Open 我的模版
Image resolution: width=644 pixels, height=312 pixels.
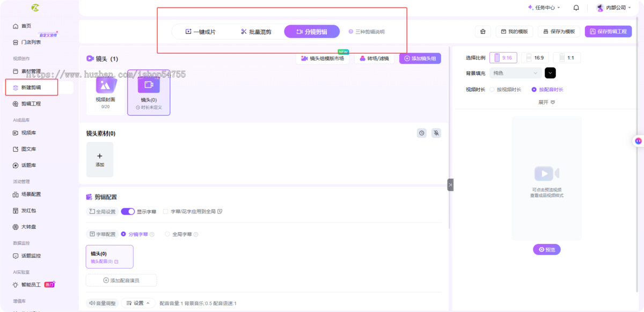tap(514, 32)
